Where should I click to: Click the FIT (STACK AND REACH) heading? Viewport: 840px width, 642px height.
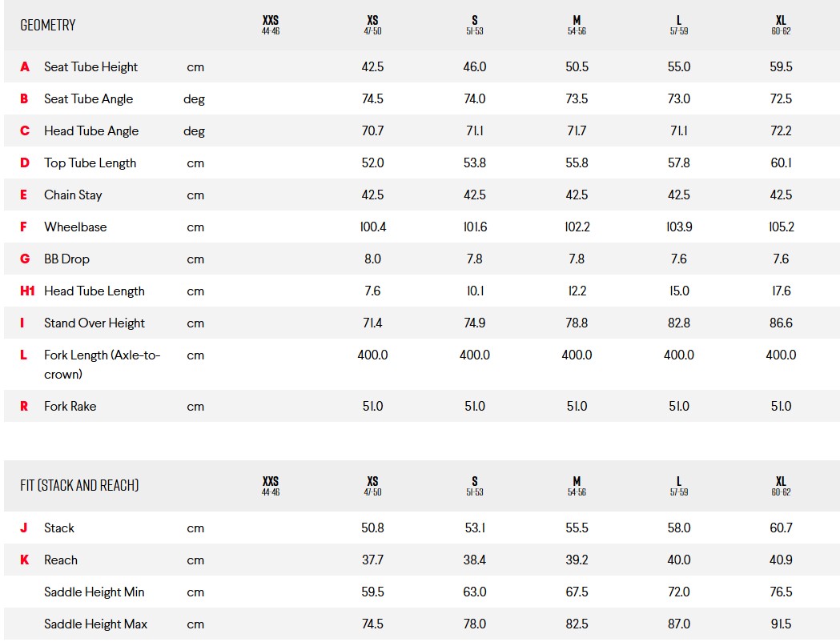[x=79, y=486]
